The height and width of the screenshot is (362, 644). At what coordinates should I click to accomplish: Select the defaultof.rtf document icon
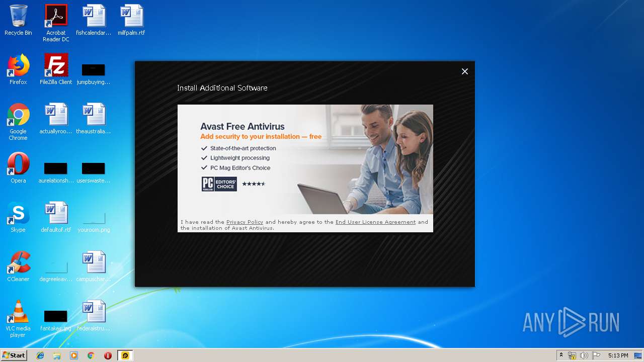(x=56, y=217)
